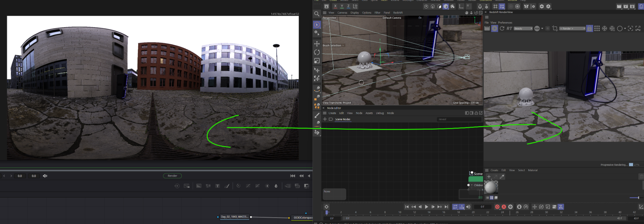Viewport: 644px width, 224px height.
Task: Open Filter menu in viewport
Action: click(x=377, y=13)
